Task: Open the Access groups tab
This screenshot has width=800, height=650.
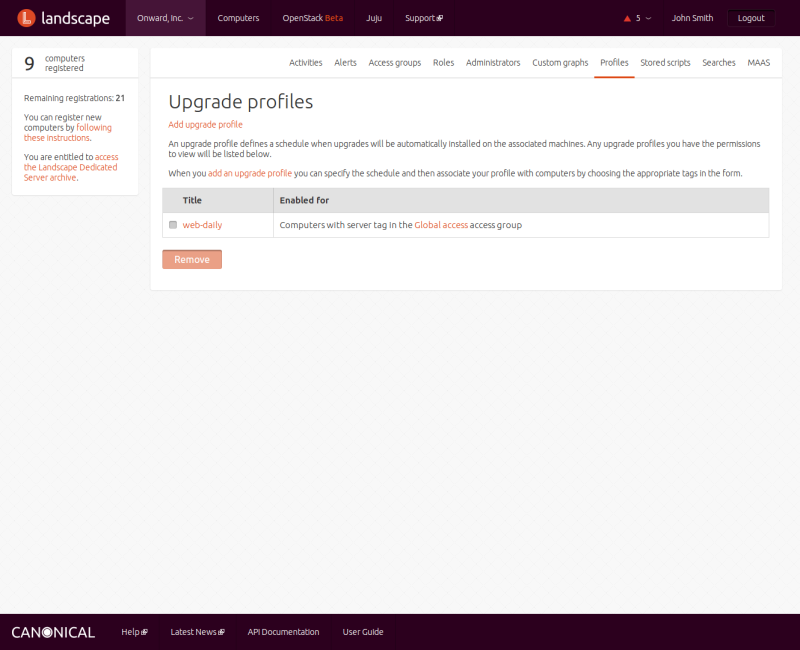Action: point(394,62)
